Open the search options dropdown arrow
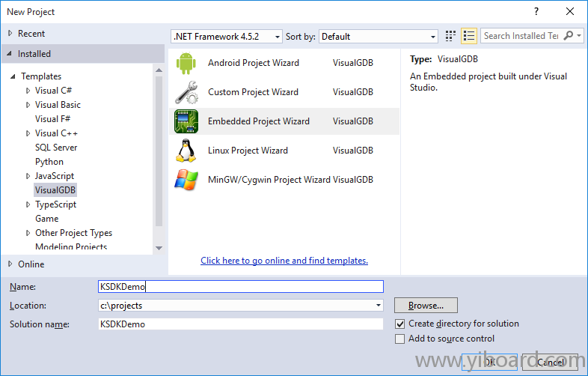 tap(579, 36)
